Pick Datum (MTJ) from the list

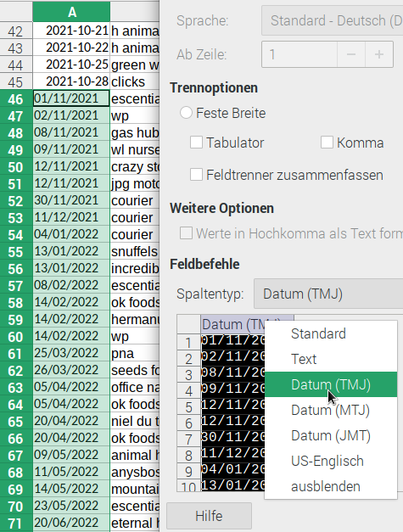click(x=331, y=410)
